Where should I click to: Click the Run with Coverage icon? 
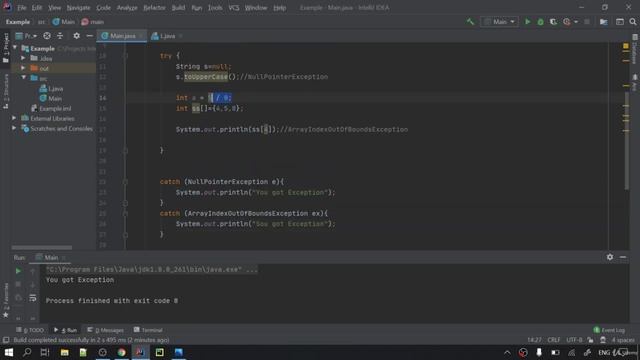553,22
